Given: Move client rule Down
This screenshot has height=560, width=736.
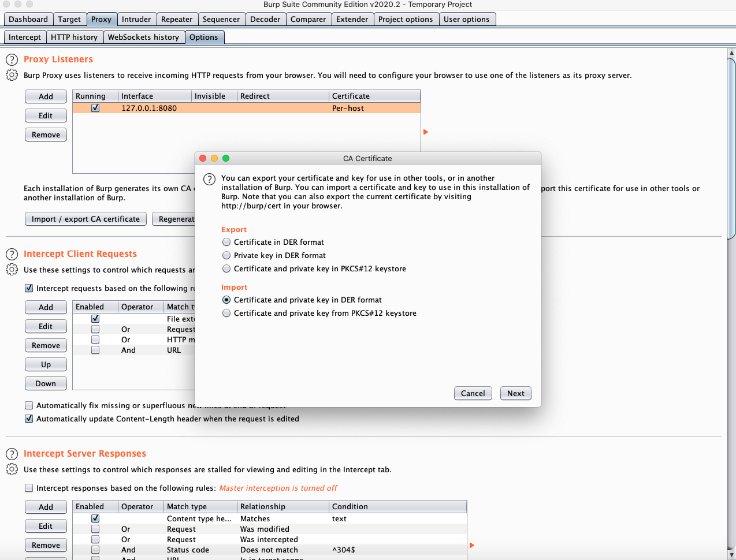Looking at the screenshot, I should (46, 383).
